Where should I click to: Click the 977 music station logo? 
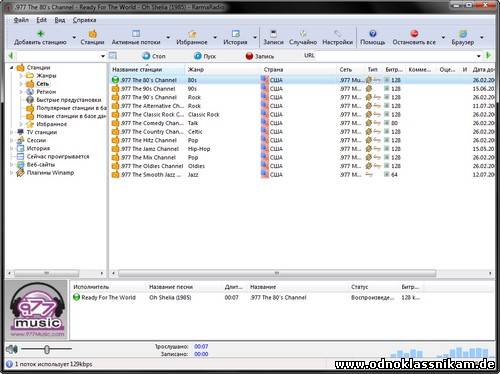tap(37, 310)
